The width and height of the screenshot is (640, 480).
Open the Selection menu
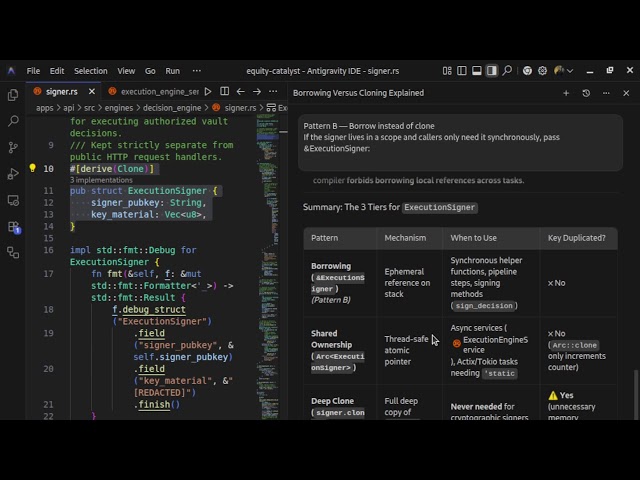(91, 71)
